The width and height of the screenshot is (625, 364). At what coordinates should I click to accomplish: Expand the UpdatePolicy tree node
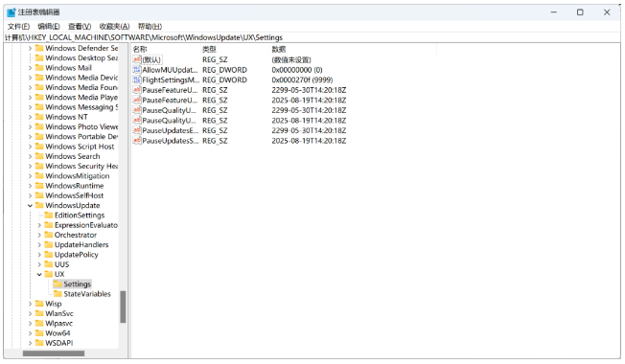click(x=39, y=255)
